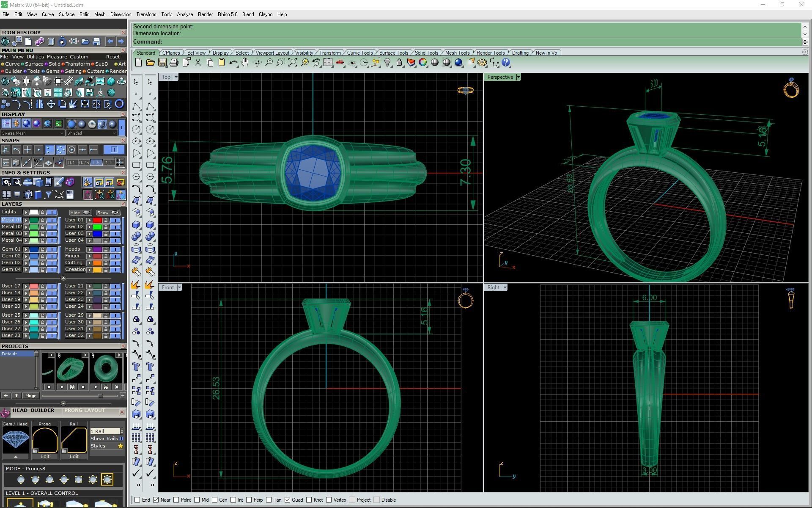Click the Open folder toolbar icon

coord(150,63)
